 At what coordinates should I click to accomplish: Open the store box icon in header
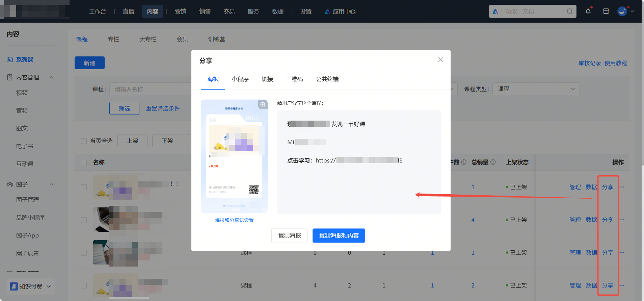pyautogui.click(x=606, y=11)
